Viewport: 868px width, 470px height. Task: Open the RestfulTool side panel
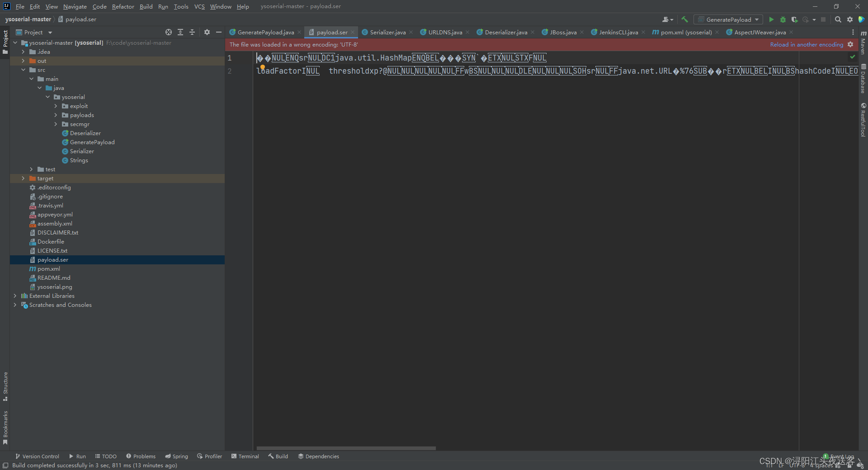click(863, 120)
